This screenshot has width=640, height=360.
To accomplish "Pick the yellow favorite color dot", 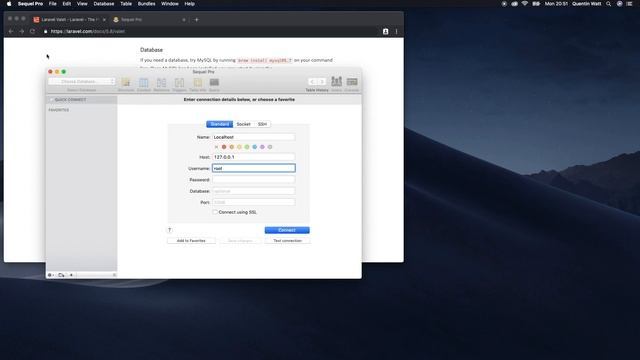I will 239,147.
